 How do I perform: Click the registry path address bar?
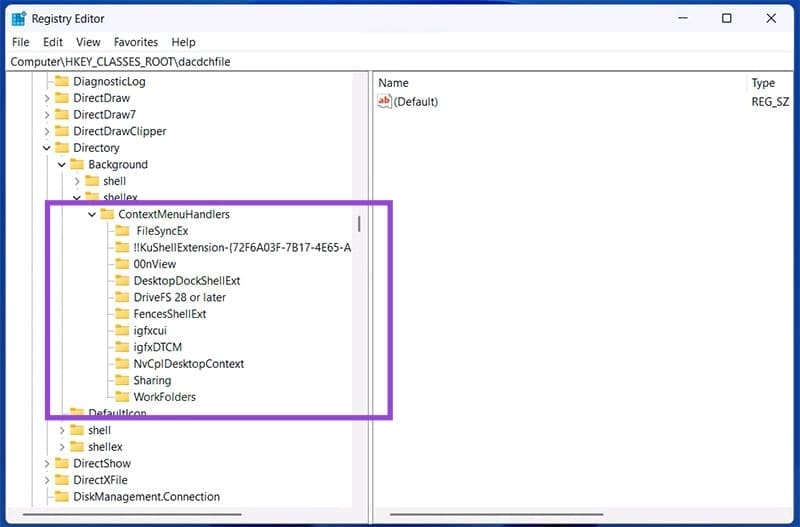click(x=400, y=62)
